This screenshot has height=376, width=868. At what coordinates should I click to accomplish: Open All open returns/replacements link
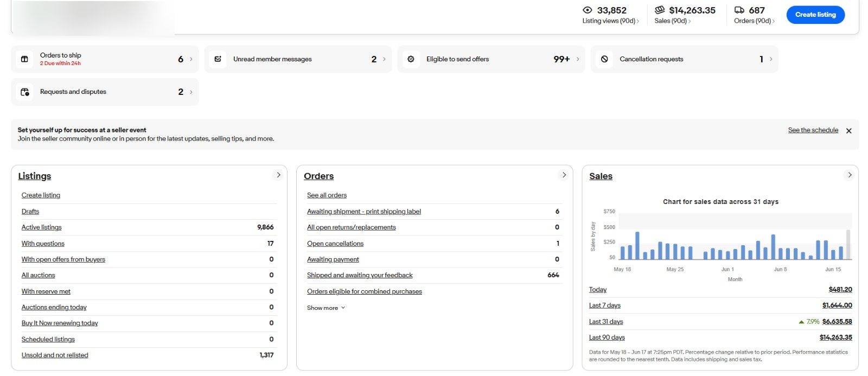coord(352,227)
